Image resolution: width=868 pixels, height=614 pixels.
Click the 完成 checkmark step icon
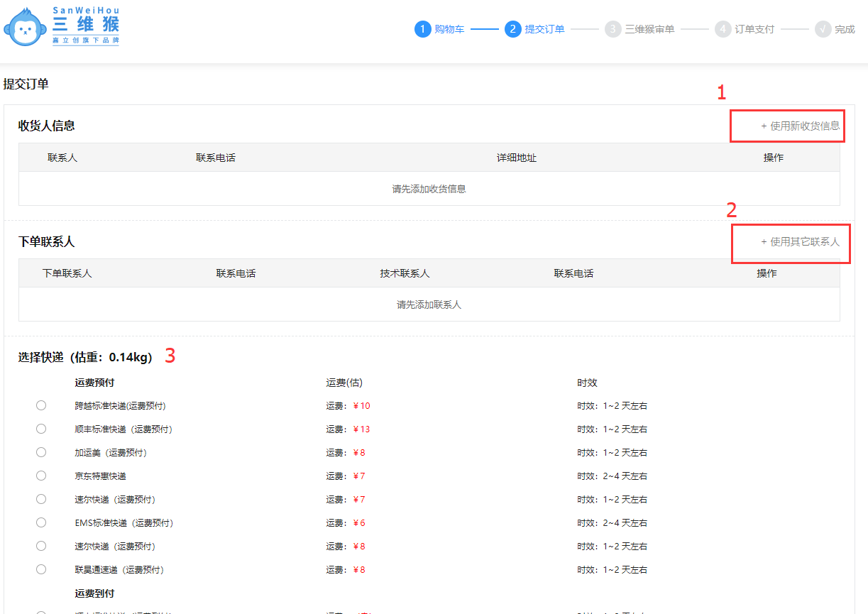823,29
